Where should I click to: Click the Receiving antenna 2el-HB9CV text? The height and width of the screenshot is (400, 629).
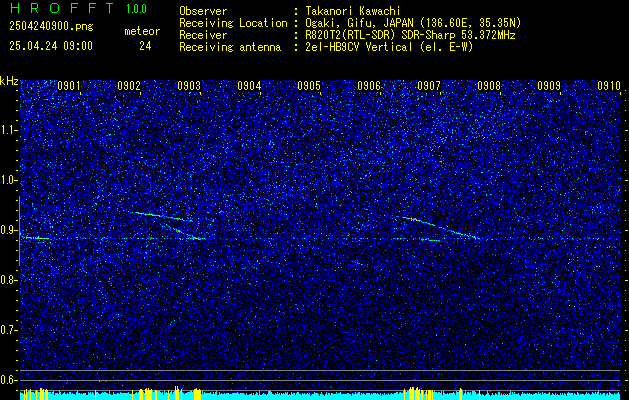pos(389,47)
